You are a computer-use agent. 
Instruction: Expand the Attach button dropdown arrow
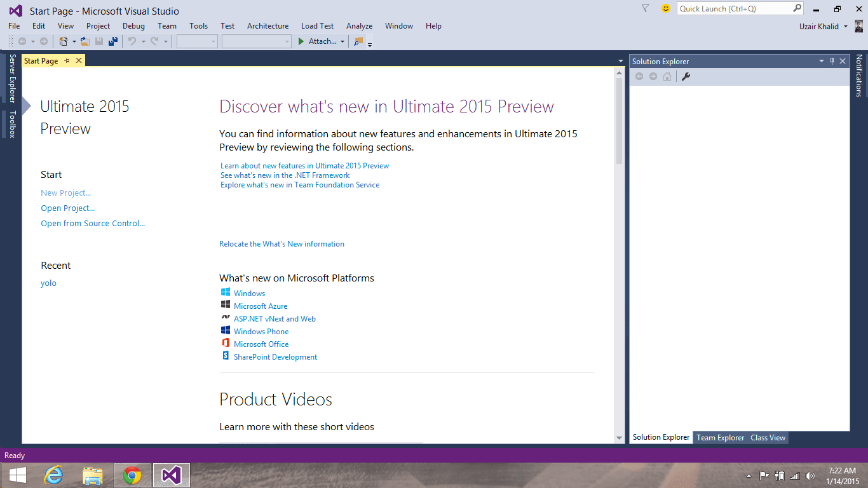[342, 42]
